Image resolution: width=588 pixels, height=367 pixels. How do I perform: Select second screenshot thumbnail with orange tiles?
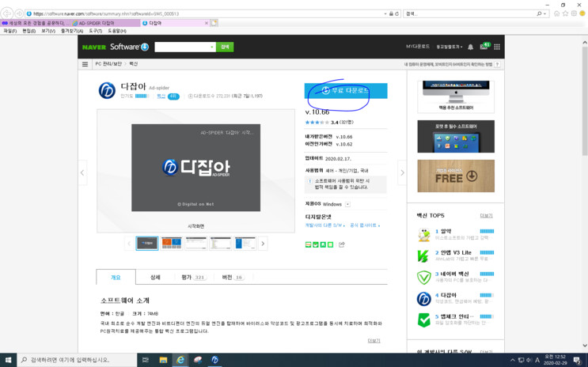coord(172,244)
